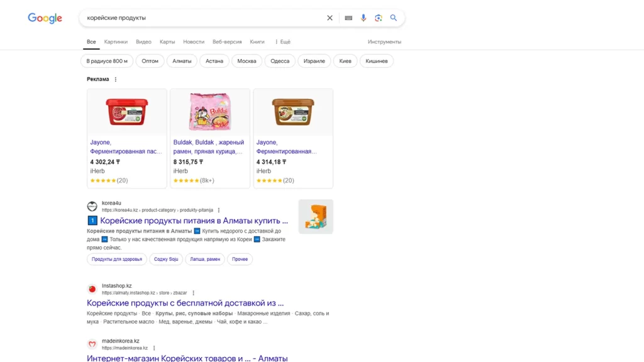The image size is (644, 362).
Task: Click the blue magnifier search icon
Action: coord(394,18)
